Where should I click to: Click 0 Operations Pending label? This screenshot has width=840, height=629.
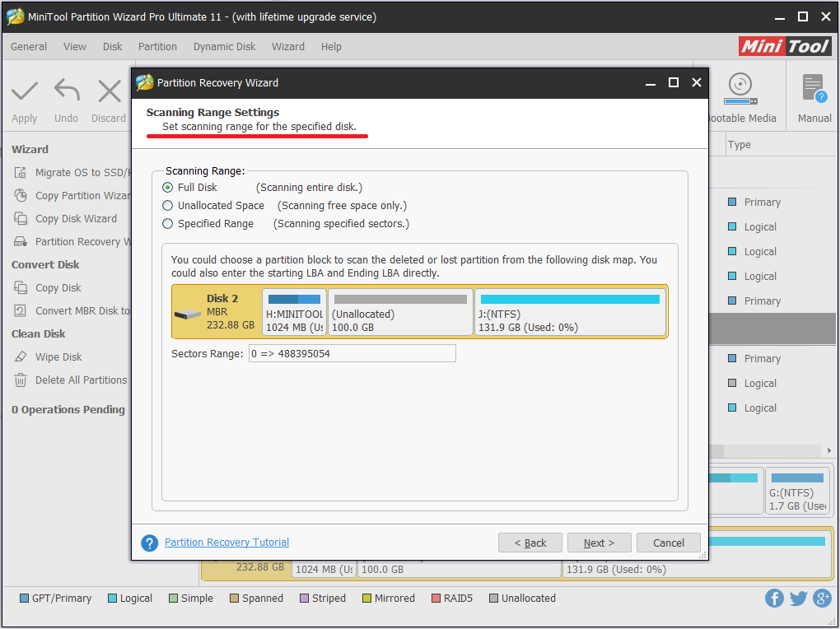coord(68,409)
